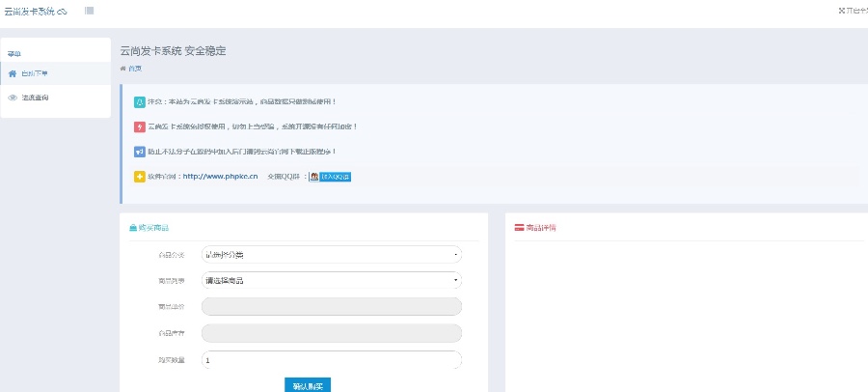868x392 pixels.
Task: Click the red lightning bolt icon
Action: point(140,126)
